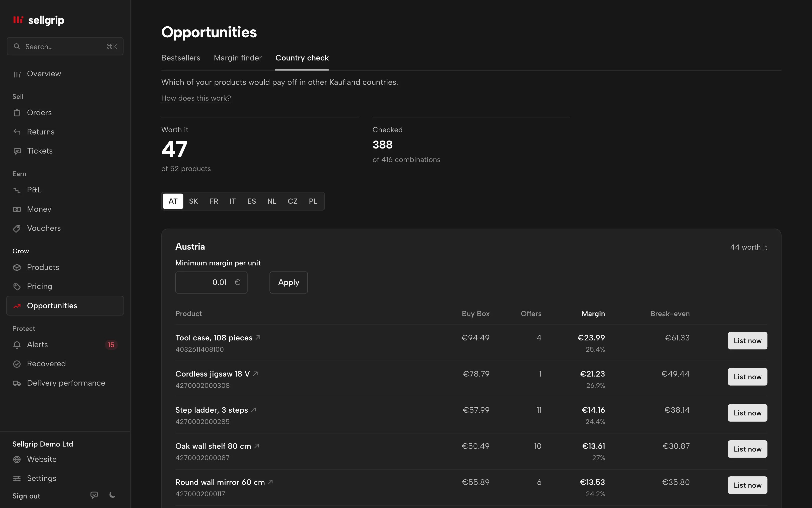The image size is (812, 508).
Task: Open Orders via its bag icon
Action: (x=17, y=113)
